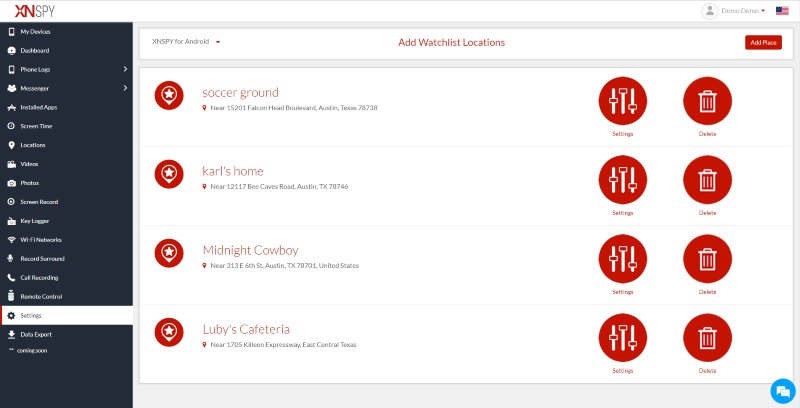Open settings for soccer ground location
This screenshot has height=408, width=800.
[x=622, y=101]
